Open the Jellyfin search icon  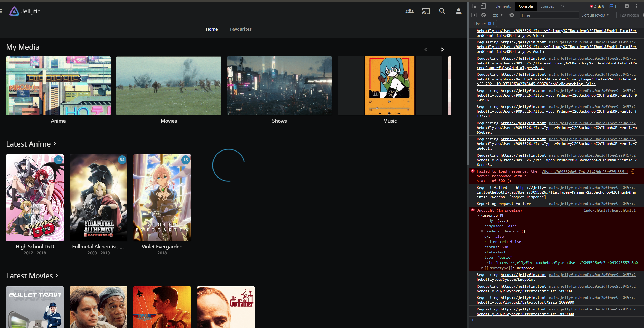click(442, 11)
